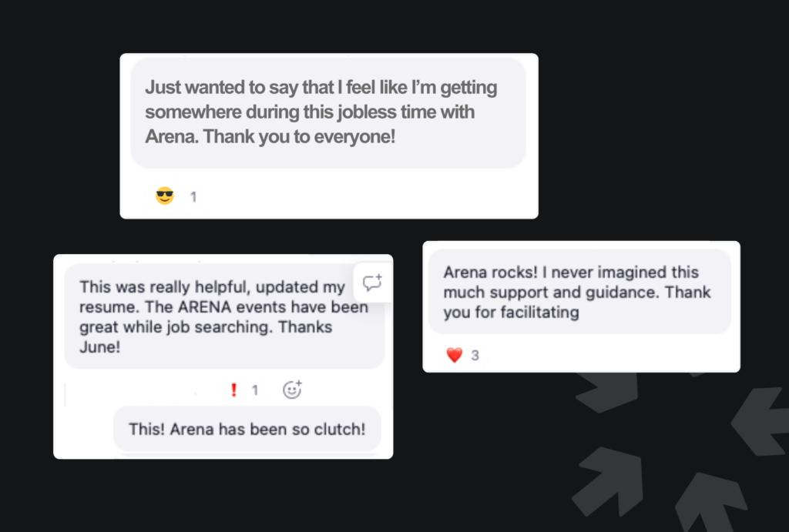Select the 'This! Arena has been so clutch!' reply
789x532 pixels.
pyautogui.click(x=247, y=429)
